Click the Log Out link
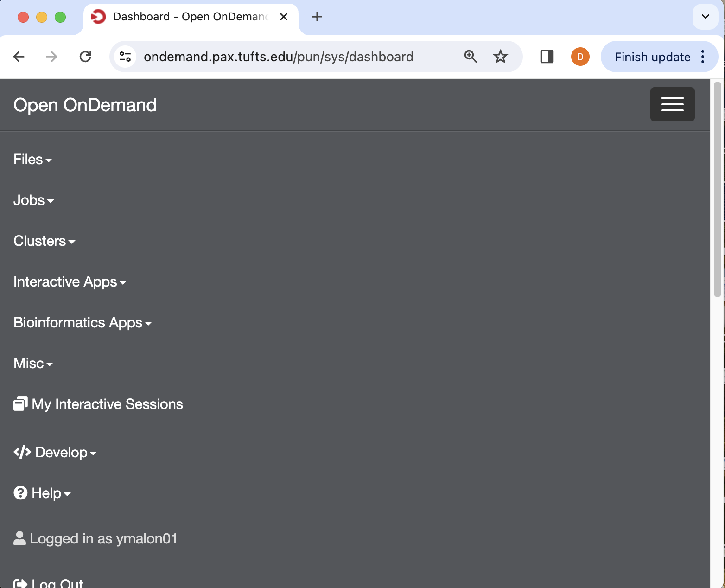Image resolution: width=725 pixels, height=588 pixels. [48, 583]
